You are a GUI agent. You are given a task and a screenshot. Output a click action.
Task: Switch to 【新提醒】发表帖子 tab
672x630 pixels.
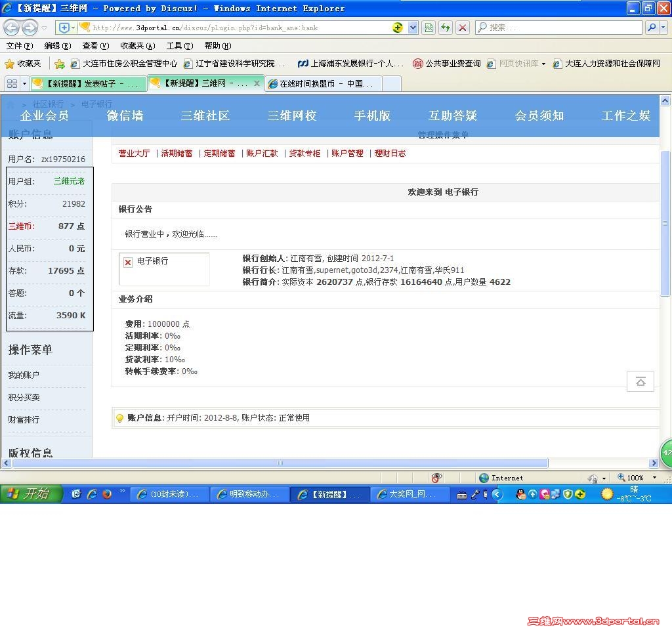89,83
